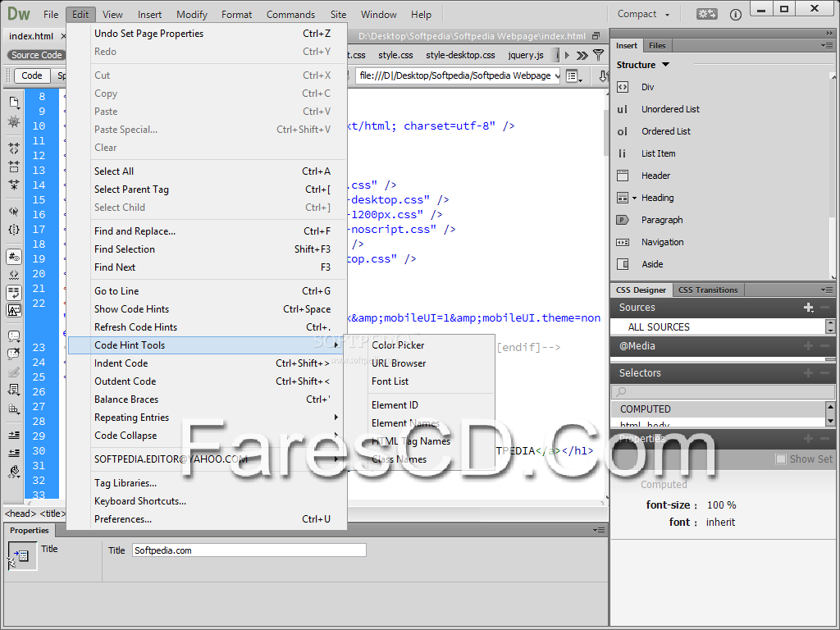Click the Recent Snippets icon

click(x=14, y=390)
